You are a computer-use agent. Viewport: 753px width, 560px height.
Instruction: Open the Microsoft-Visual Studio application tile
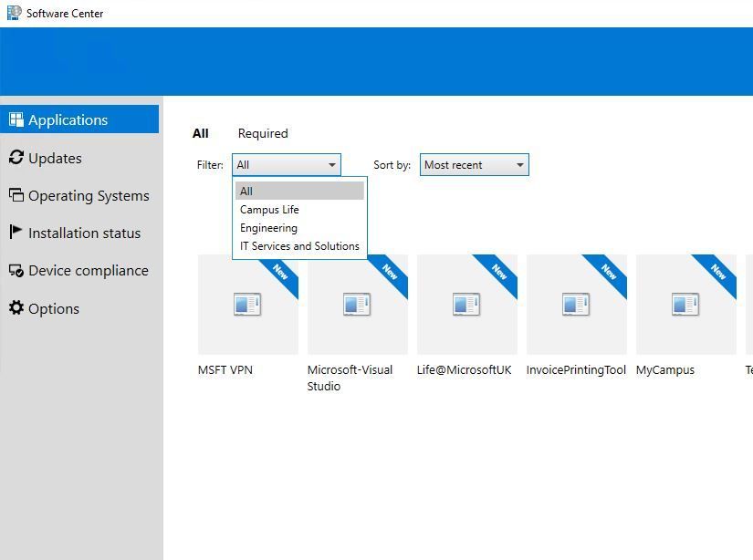357,305
